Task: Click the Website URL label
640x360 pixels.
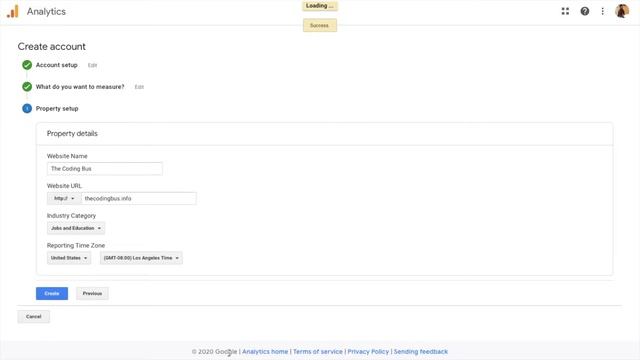Action: (64, 186)
